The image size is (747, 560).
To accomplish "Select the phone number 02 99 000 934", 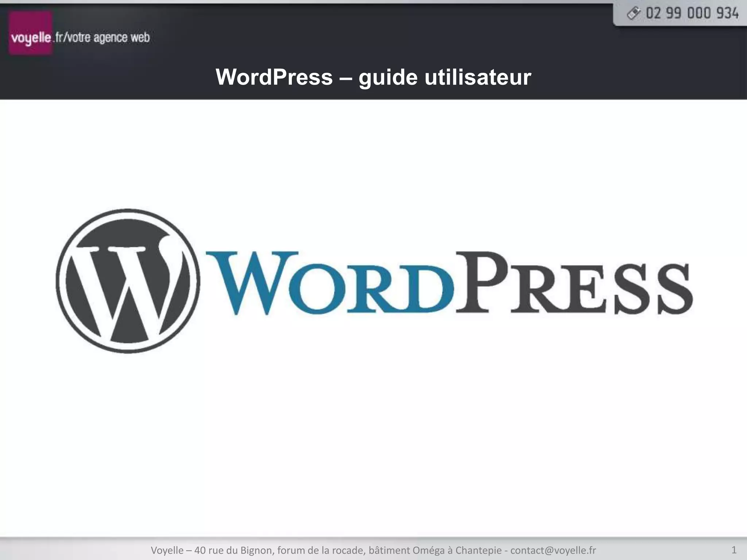I will pyautogui.click(x=692, y=13).
